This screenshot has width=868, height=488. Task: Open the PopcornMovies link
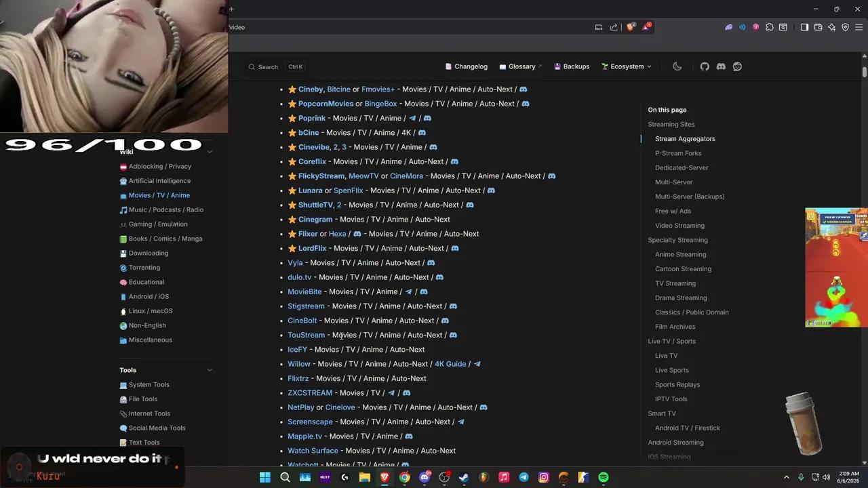coord(325,104)
